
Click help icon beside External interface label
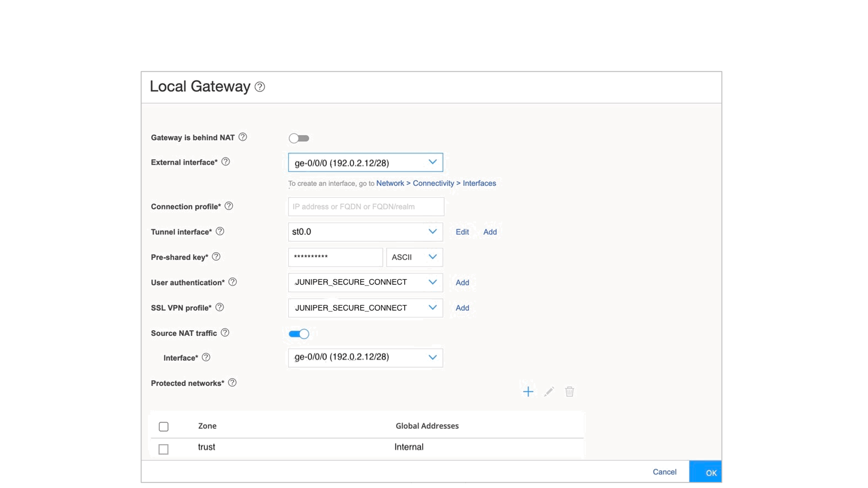tap(226, 162)
